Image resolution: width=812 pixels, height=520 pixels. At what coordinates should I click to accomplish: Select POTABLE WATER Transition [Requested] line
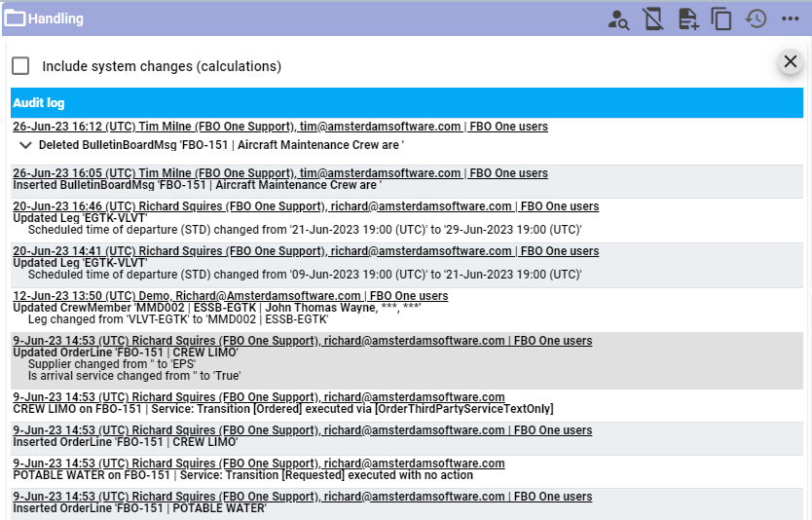pyautogui.click(x=242, y=475)
